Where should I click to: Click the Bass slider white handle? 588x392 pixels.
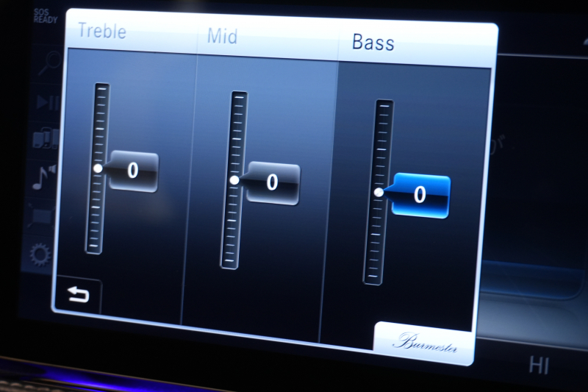point(379,192)
